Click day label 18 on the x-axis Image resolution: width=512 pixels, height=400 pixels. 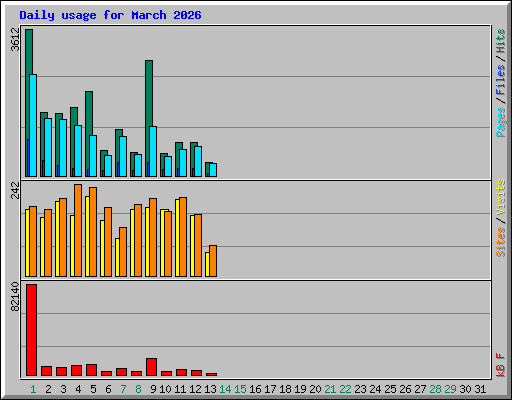coord(285,389)
